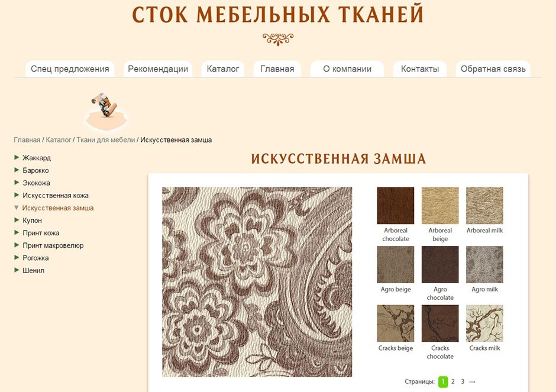Expand the Шенил category arrow

pyautogui.click(x=17, y=270)
